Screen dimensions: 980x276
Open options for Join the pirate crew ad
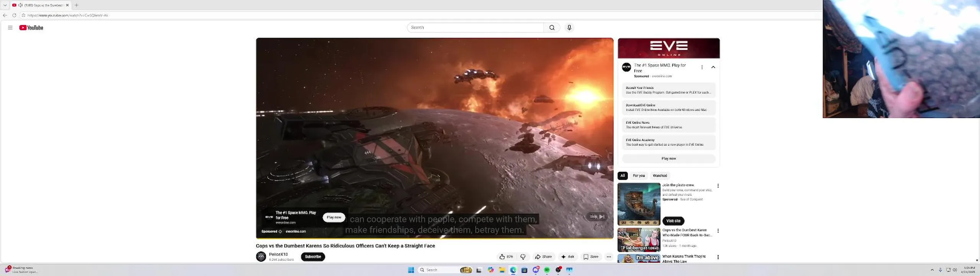[x=718, y=186]
